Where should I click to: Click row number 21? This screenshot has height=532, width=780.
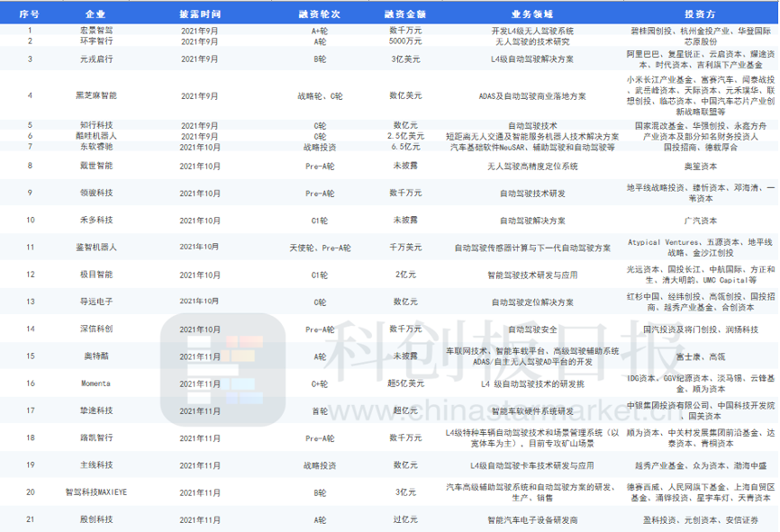30,519
